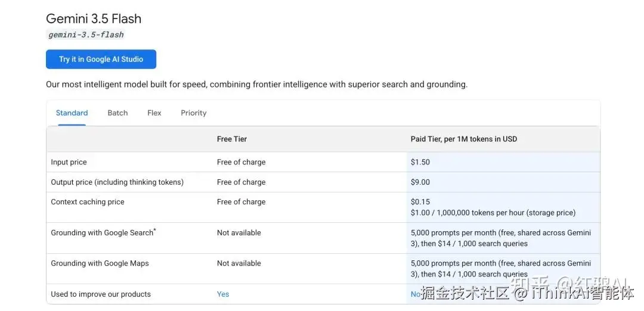
Task: Click the $1.50 input price value
Action: (420, 162)
